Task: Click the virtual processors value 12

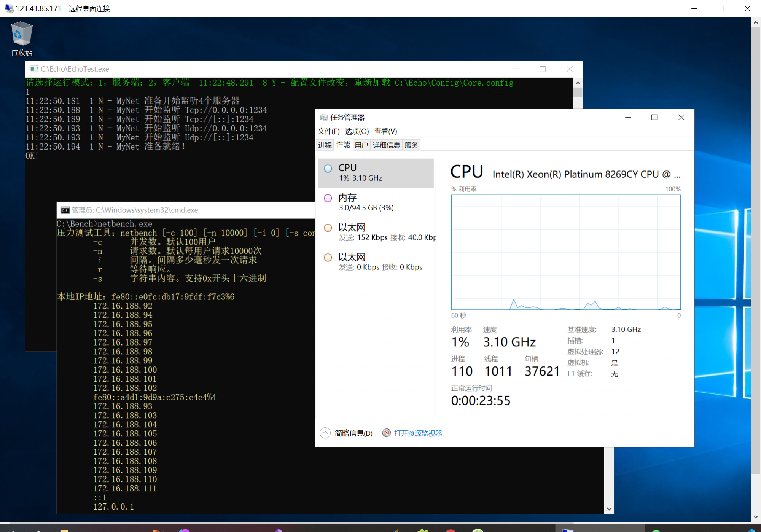Action: pos(615,351)
